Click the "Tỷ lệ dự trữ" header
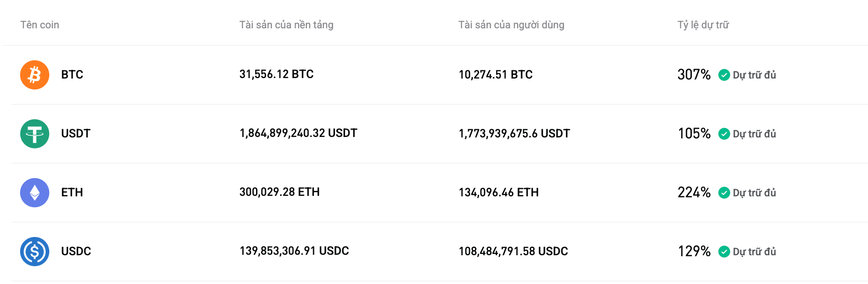The image size is (868, 284). (703, 25)
